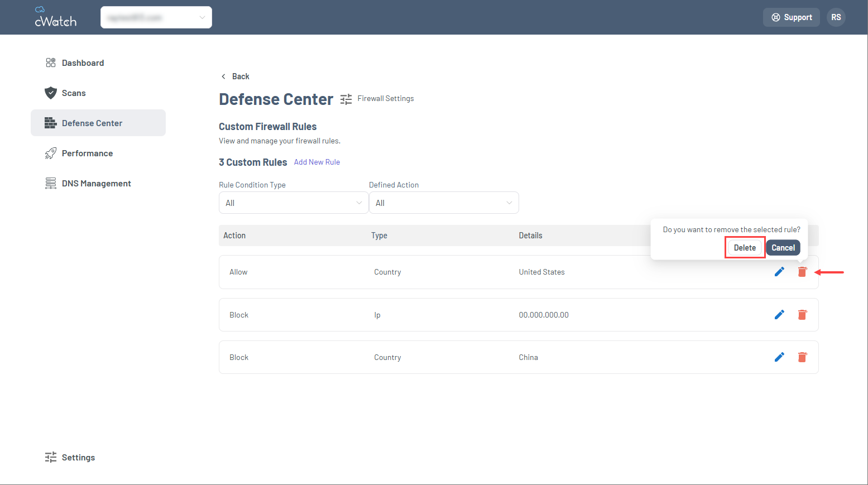This screenshot has width=868, height=485.
Task: Click the back chevron arrow
Action: tap(223, 76)
